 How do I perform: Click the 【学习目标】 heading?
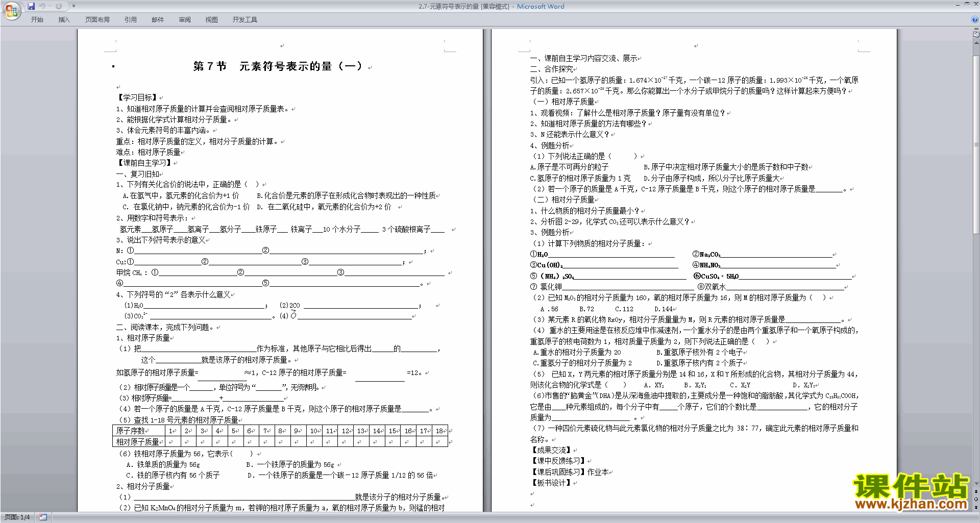(x=137, y=97)
